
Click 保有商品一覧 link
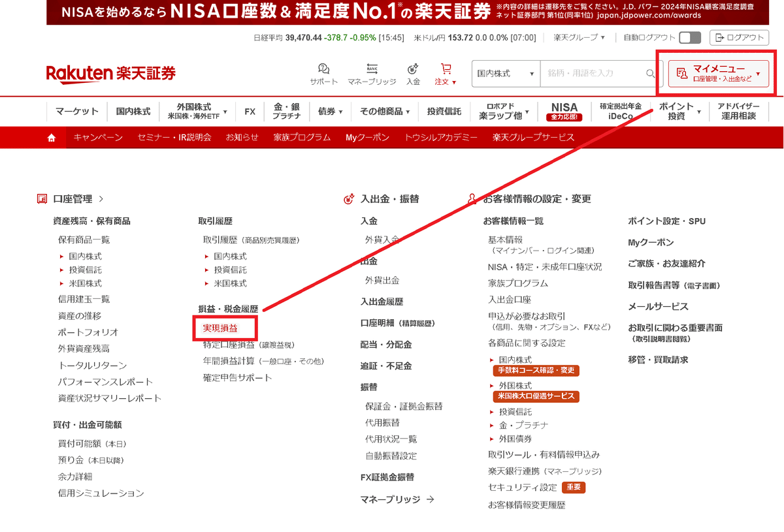pyautogui.click(x=84, y=240)
